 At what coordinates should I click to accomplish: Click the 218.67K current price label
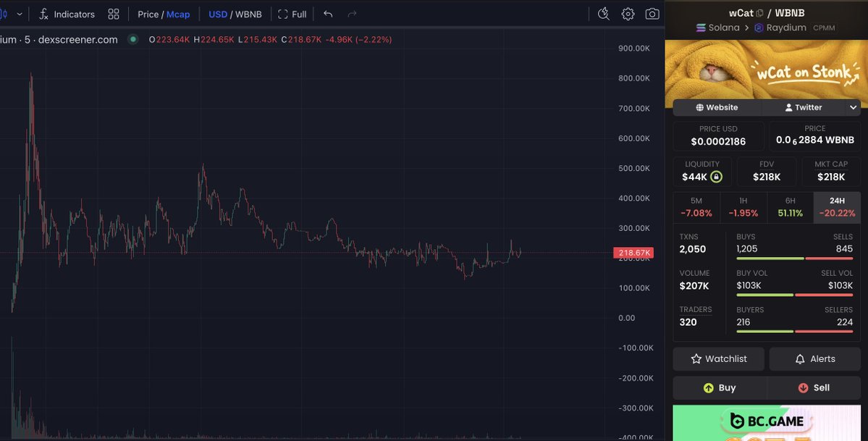point(633,253)
